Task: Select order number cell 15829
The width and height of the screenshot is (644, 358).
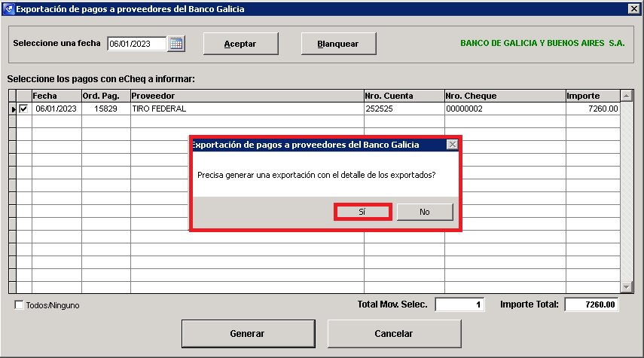Action: (x=106, y=109)
